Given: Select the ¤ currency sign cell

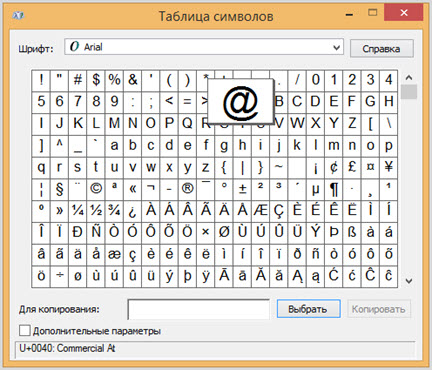Looking at the screenshot, I should 370,167.
